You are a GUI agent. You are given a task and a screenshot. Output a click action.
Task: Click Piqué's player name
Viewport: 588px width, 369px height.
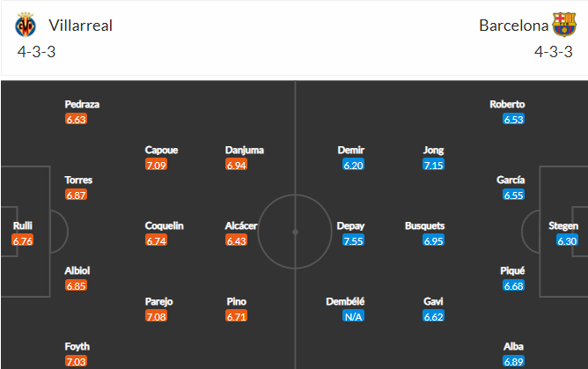[x=512, y=270]
